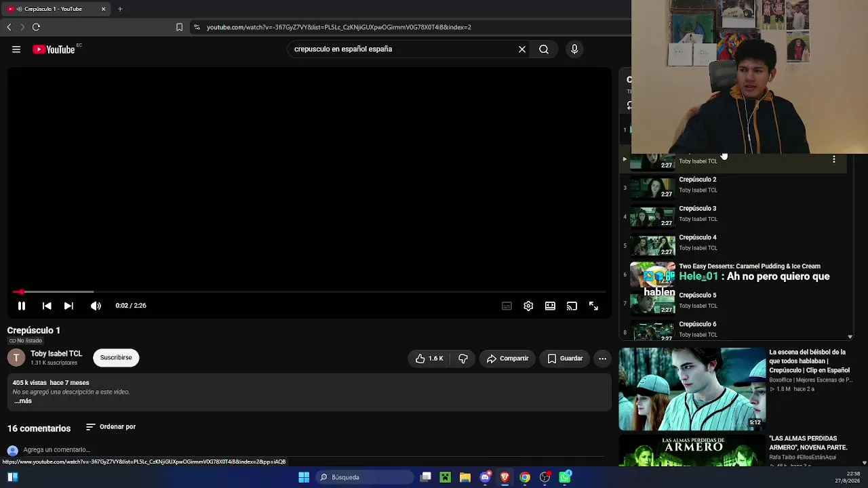
Task: Toggle subtitles in the player
Action: (x=507, y=306)
